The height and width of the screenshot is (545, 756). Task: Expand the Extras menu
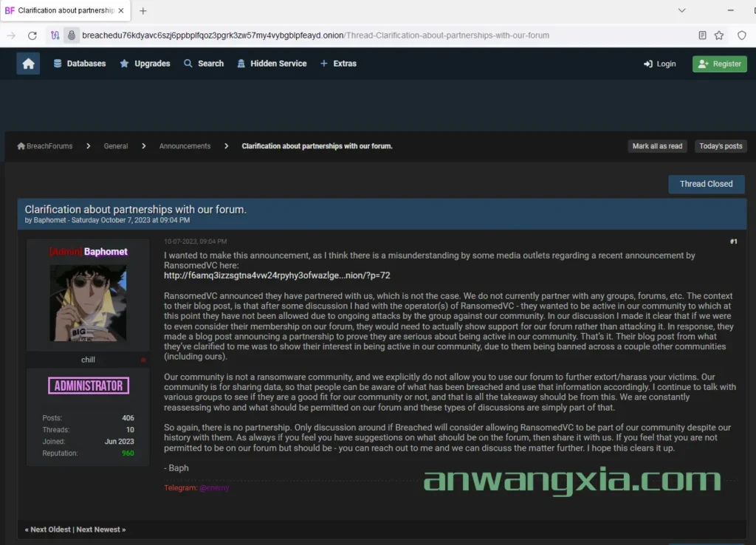point(338,64)
